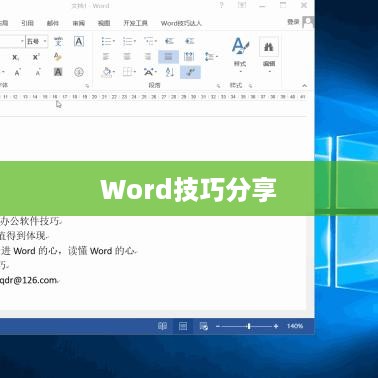Switch to print layout view
Image resolution: width=378 pixels, height=378 pixels.
pyautogui.click(x=183, y=326)
